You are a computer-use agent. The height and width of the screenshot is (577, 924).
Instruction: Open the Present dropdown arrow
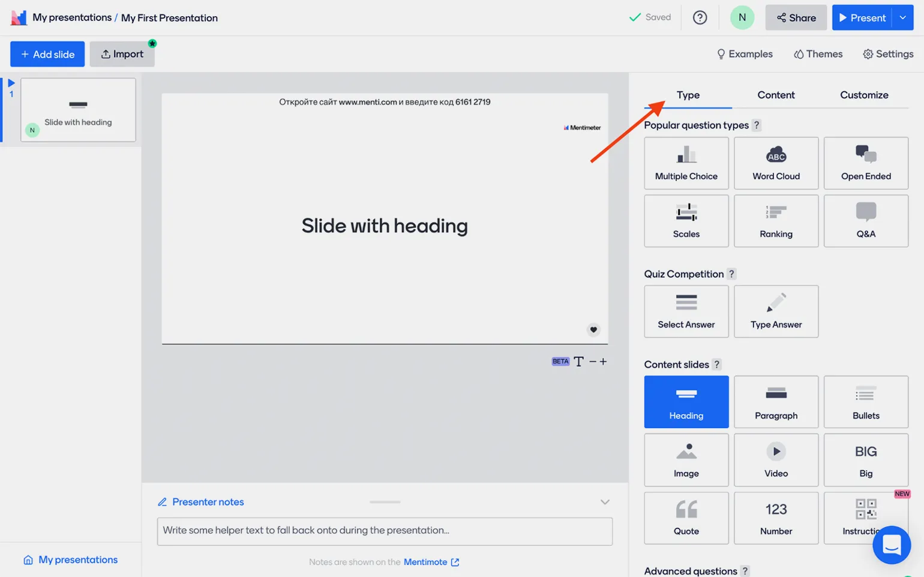pyautogui.click(x=902, y=17)
